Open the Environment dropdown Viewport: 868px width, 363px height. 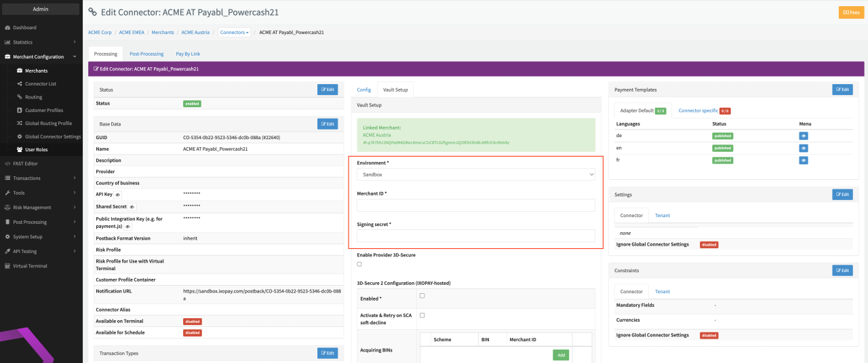point(475,174)
